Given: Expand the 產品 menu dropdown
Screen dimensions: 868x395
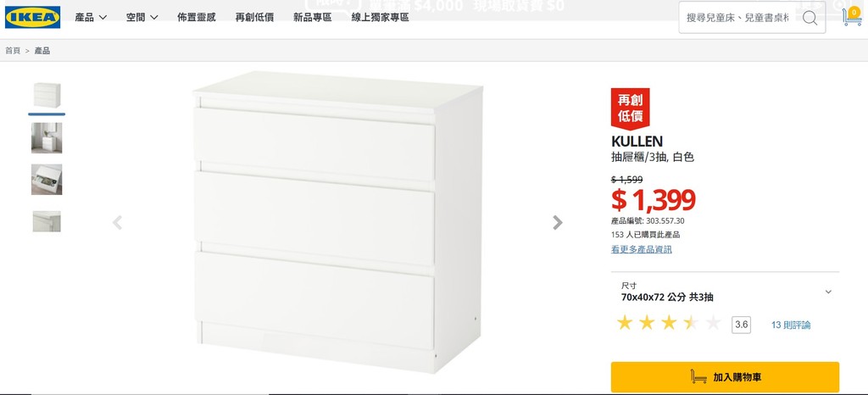Looking at the screenshot, I should pyautogui.click(x=91, y=17).
